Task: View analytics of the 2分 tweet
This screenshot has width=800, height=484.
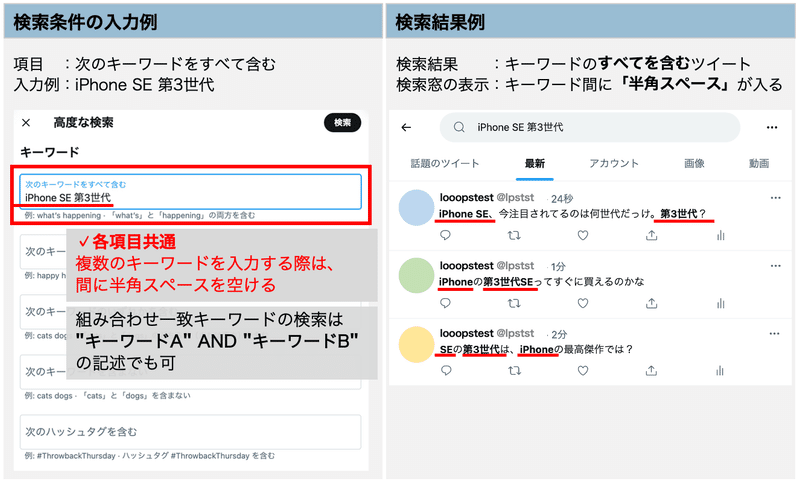Action: point(720,370)
